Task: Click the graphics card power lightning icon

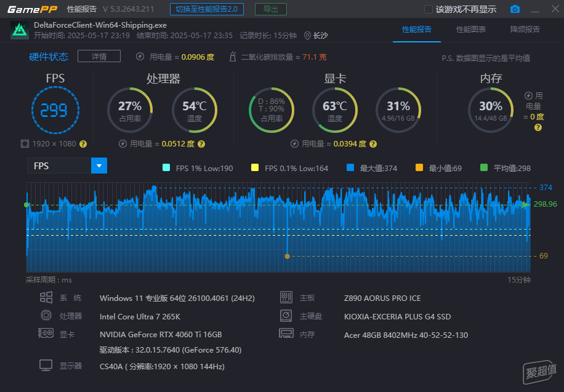Action: tap(294, 144)
